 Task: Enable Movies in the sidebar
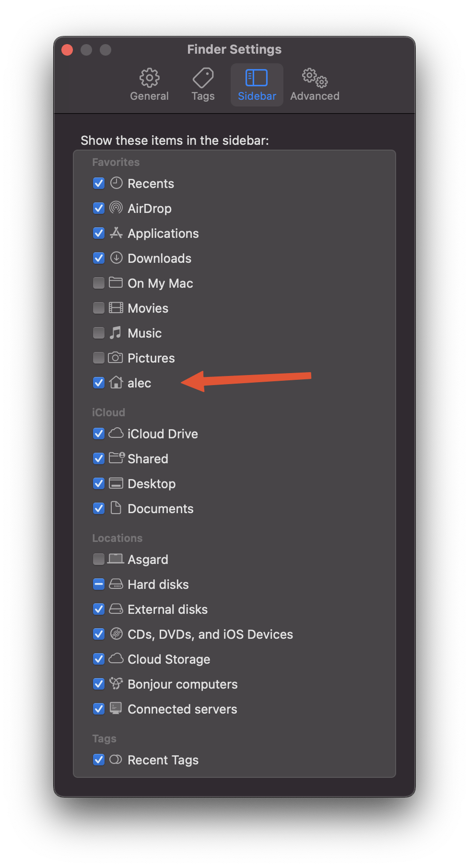coord(98,307)
